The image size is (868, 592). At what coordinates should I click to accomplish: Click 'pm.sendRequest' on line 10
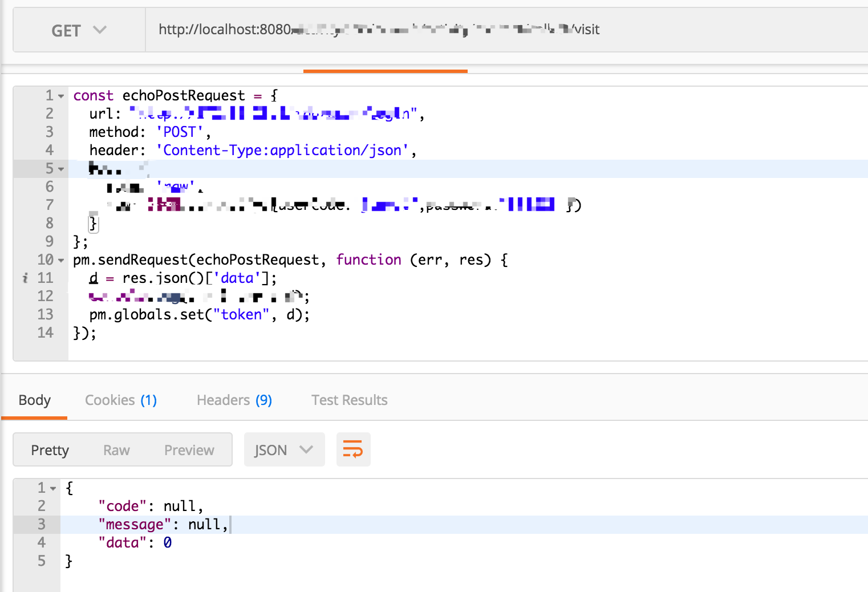point(131,259)
